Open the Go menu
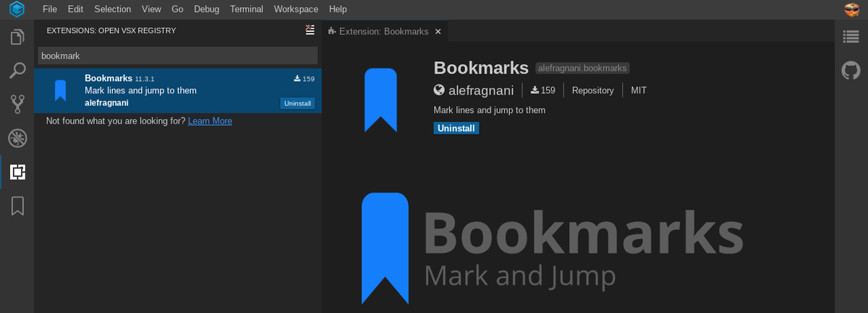The width and height of the screenshot is (868, 313). click(177, 9)
